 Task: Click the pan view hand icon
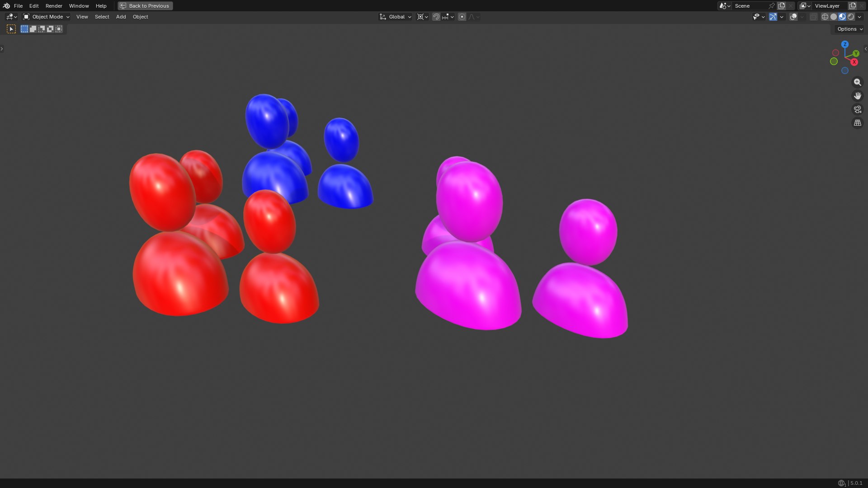(857, 96)
